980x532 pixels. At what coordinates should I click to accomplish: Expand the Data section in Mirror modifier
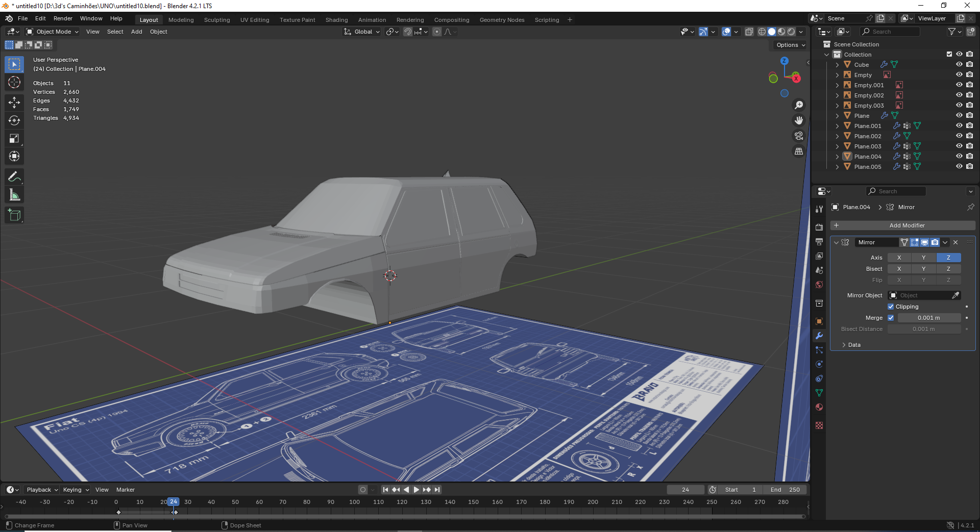pyautogui.click(x=854, y=345)
